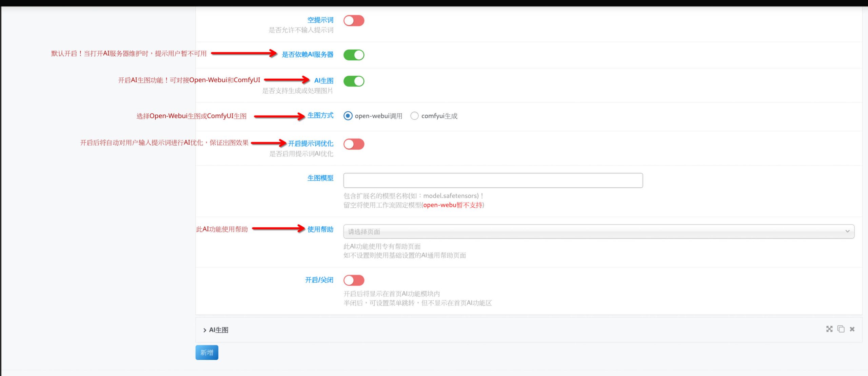
Task: Open the 请选择页面 help page dropdown
Action: (598, 231)
